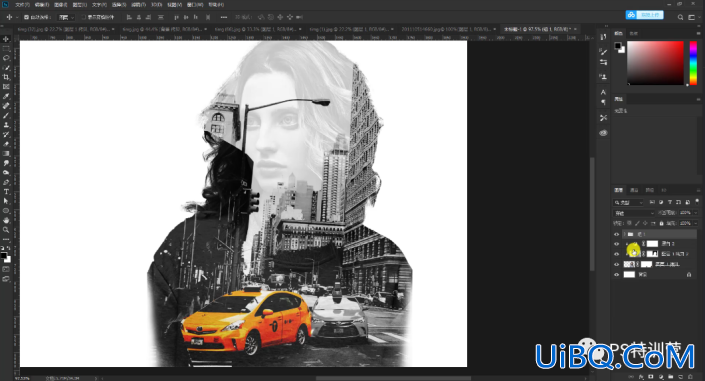Open the 3D menu
Viewport: 705px width, 381px height.
156,4
